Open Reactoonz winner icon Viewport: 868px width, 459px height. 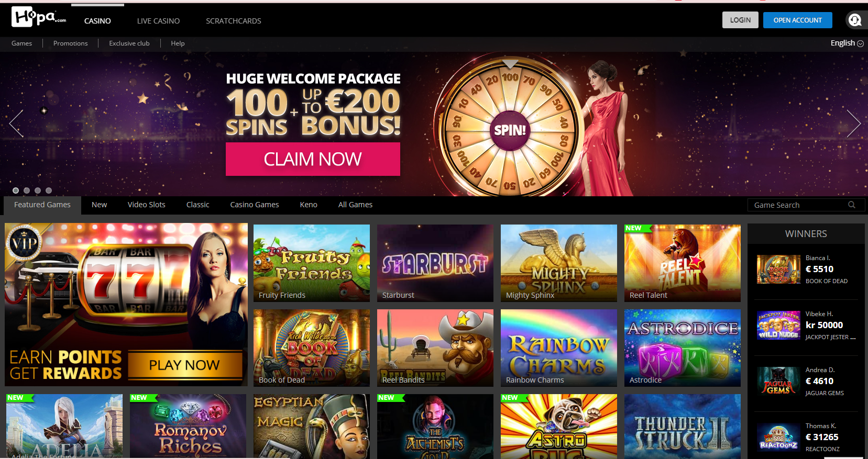(x=778, y=437)
